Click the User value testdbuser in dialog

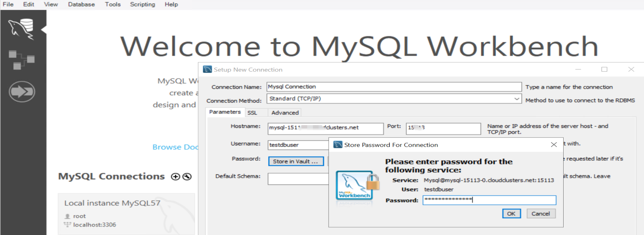coord(439,189)
